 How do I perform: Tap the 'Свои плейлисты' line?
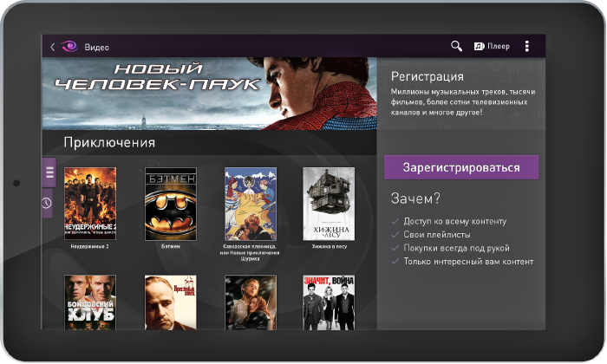click(437, 234)
